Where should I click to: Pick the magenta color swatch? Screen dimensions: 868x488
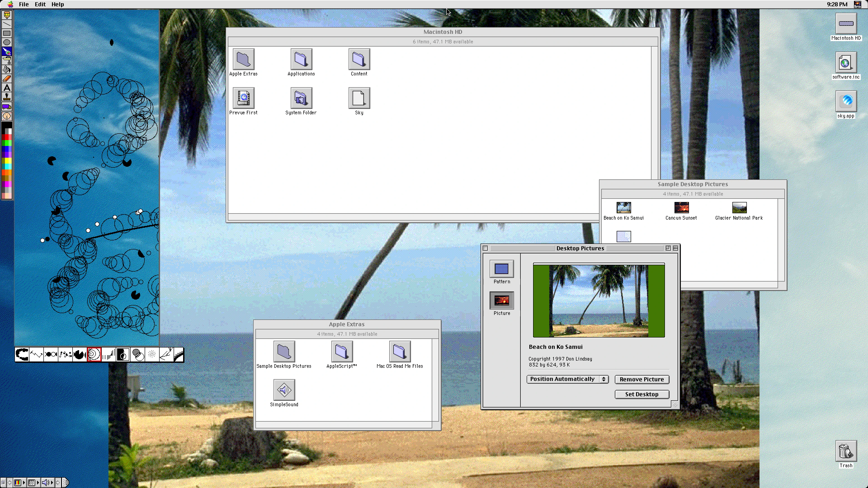coord(7,184)
